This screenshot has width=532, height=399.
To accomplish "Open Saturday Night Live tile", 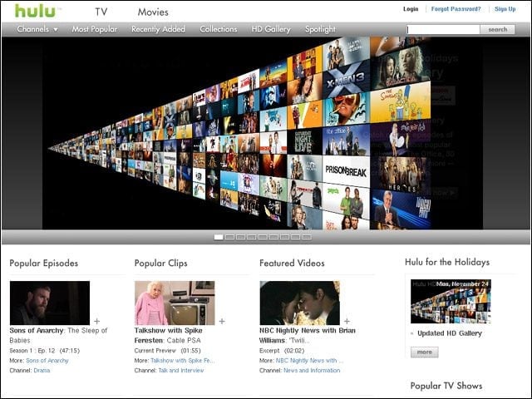I will coord(303,142).
